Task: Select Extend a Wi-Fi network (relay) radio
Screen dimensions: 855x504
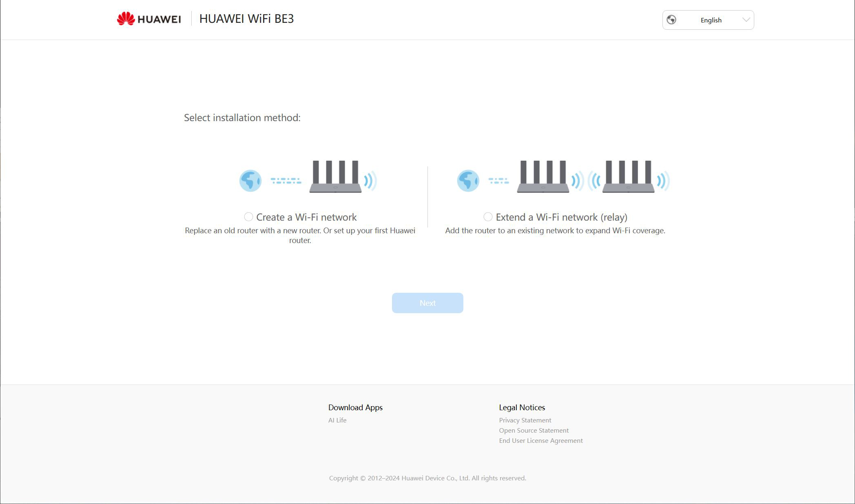Action: [x=488, y=217]
